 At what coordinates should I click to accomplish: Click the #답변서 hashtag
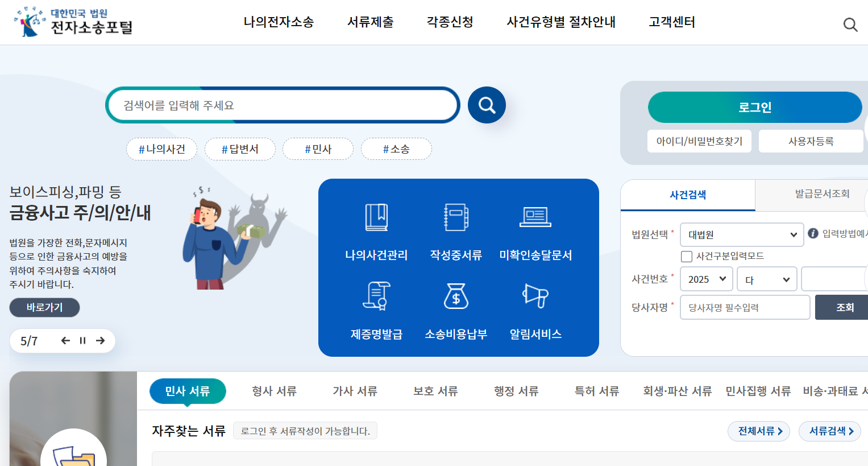(x=240, y=149)
